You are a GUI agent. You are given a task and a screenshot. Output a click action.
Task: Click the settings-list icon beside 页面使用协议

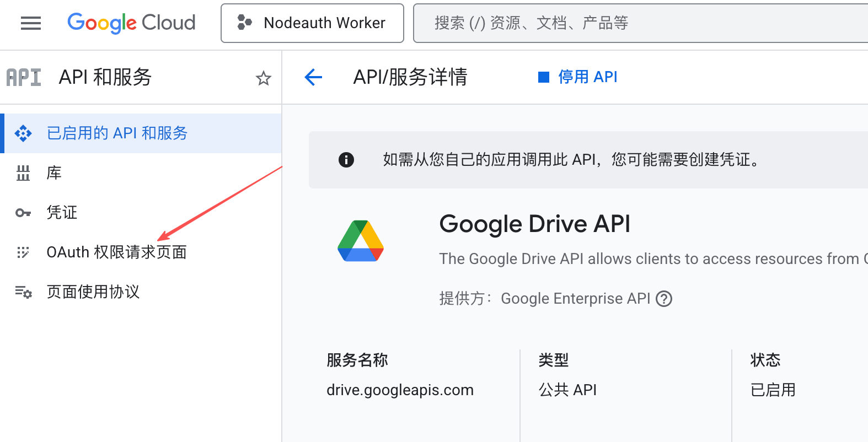coord(23,292)
